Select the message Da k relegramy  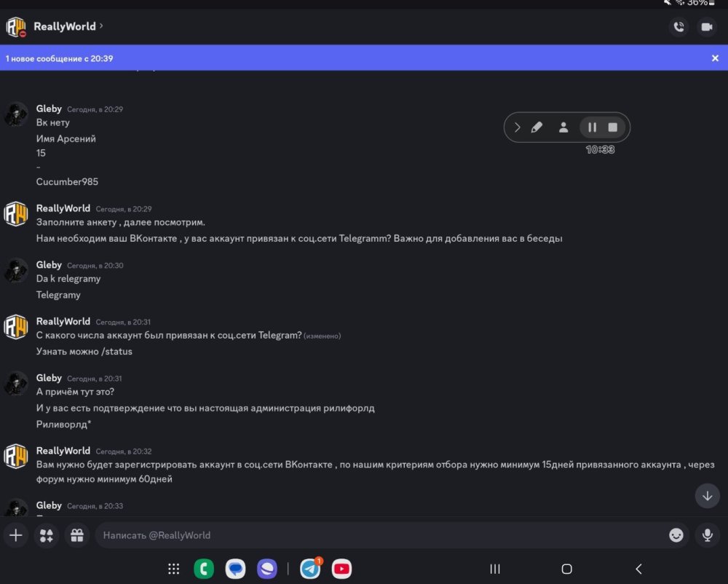tap(68, 279)
